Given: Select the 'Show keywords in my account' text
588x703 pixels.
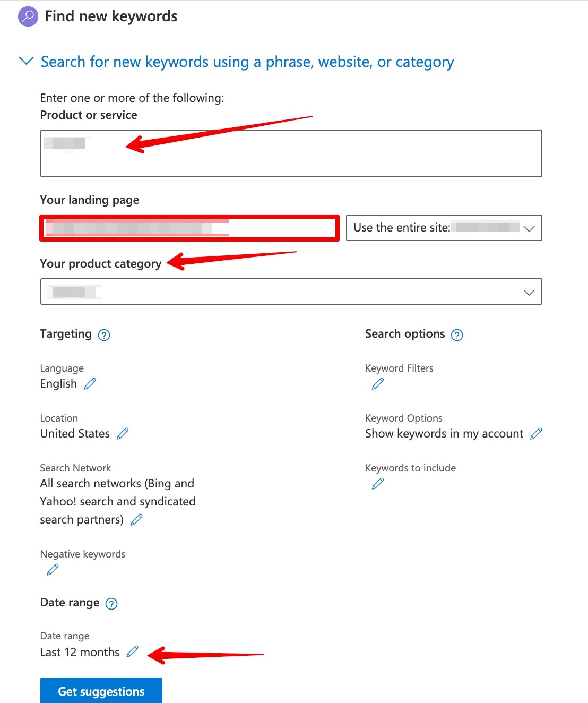Looking at the screenshot, I should 443,434.
